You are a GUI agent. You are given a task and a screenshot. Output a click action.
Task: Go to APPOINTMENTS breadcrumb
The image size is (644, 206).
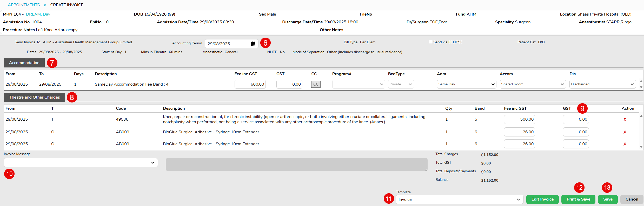24,5
